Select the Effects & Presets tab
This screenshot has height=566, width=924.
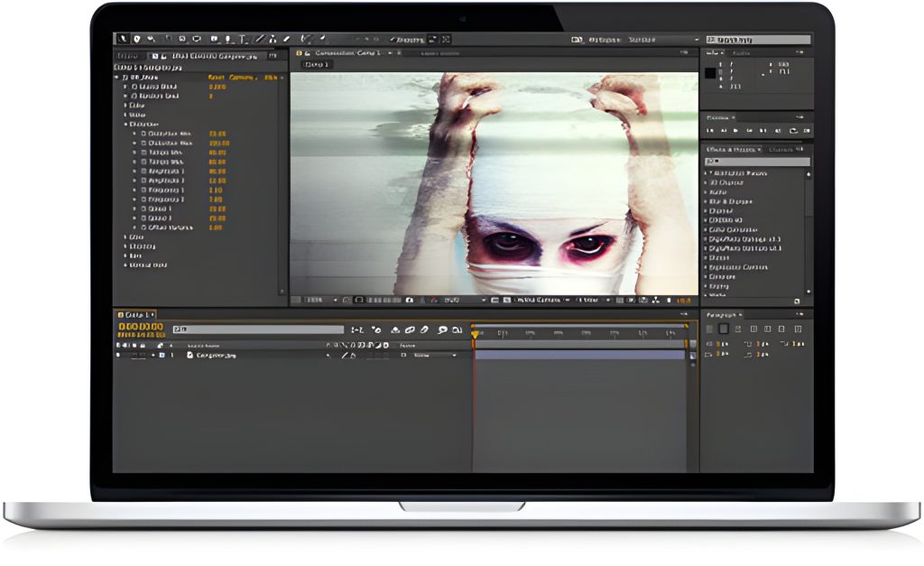[733, 149]
